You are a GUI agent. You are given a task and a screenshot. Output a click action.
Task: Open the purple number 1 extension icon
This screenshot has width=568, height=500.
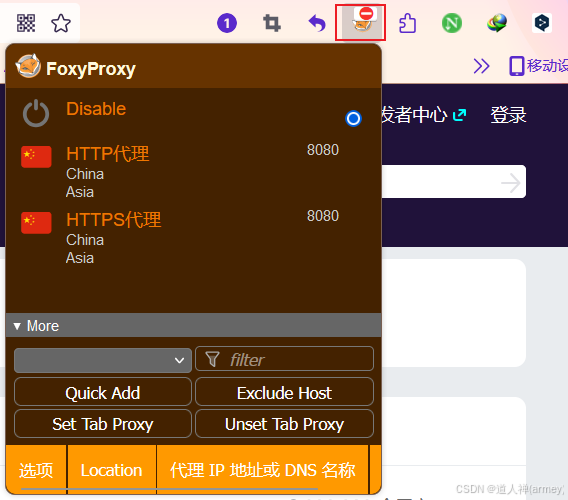click(x=227, y=24)
